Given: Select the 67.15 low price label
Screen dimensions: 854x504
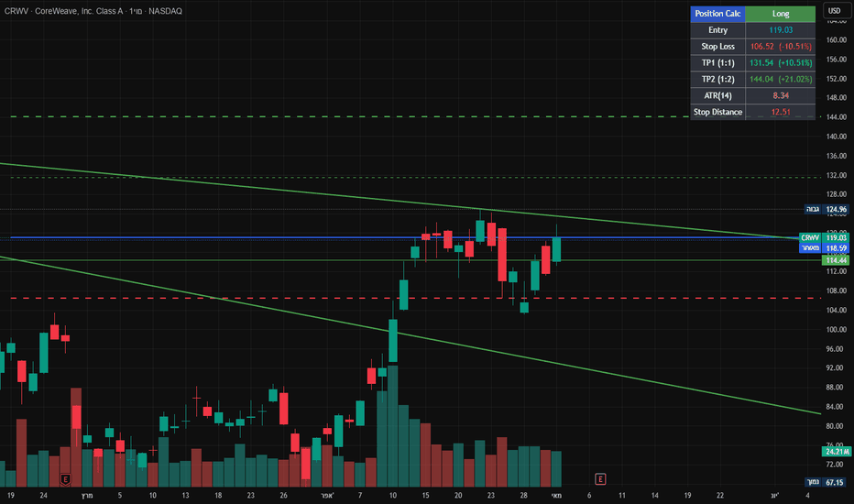Looking at the screenshot, I should [x=827, y=482].
